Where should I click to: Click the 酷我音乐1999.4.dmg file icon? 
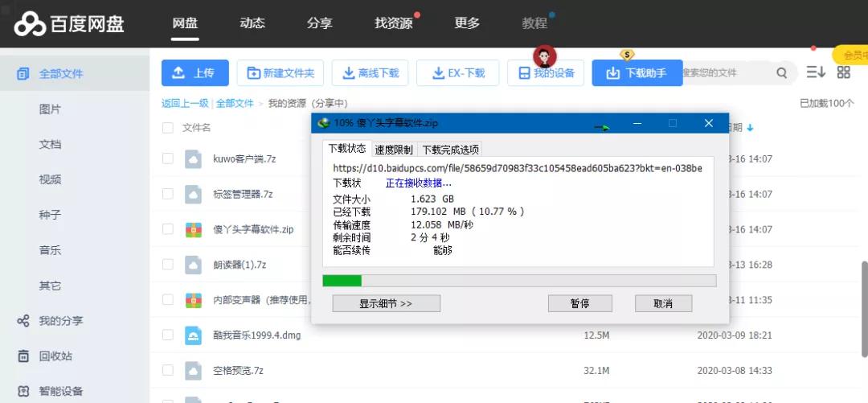tap(193, 335)
